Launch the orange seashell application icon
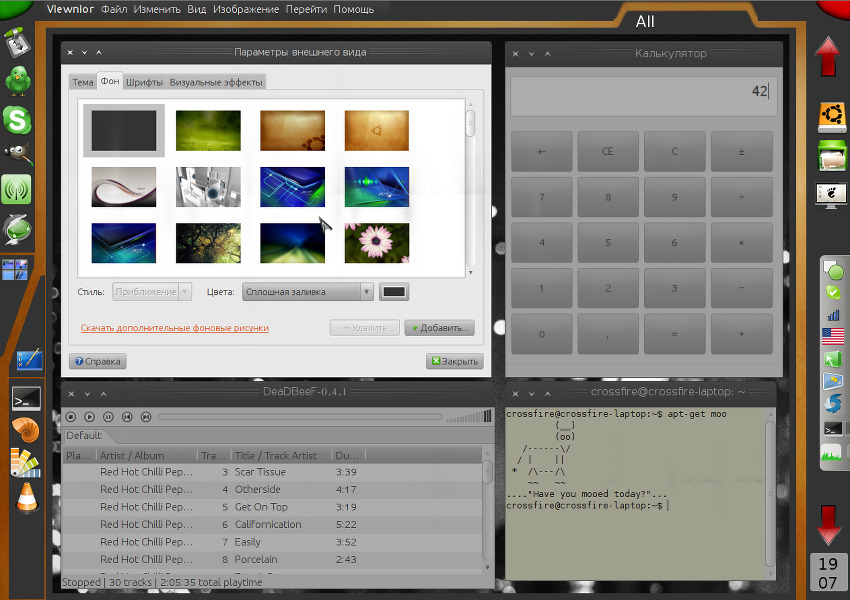The width and height of the screenshot is (850, 600). [25, 430]
